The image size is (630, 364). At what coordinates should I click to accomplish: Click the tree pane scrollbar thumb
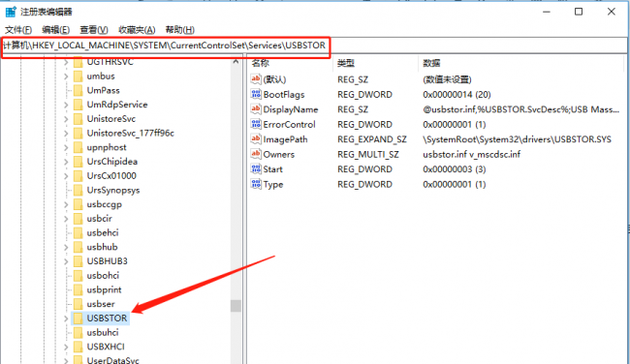coord(236,306)
